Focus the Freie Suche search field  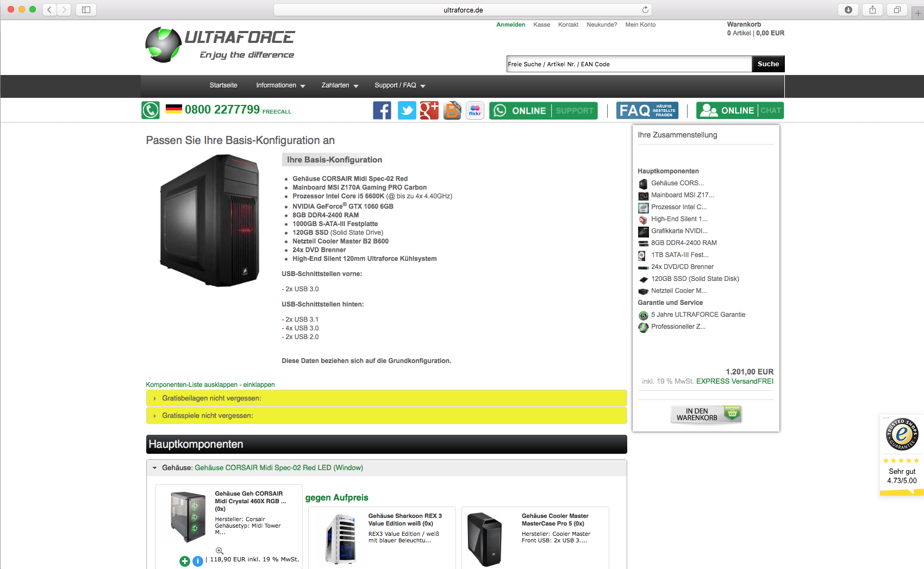(x=629, y=64)
